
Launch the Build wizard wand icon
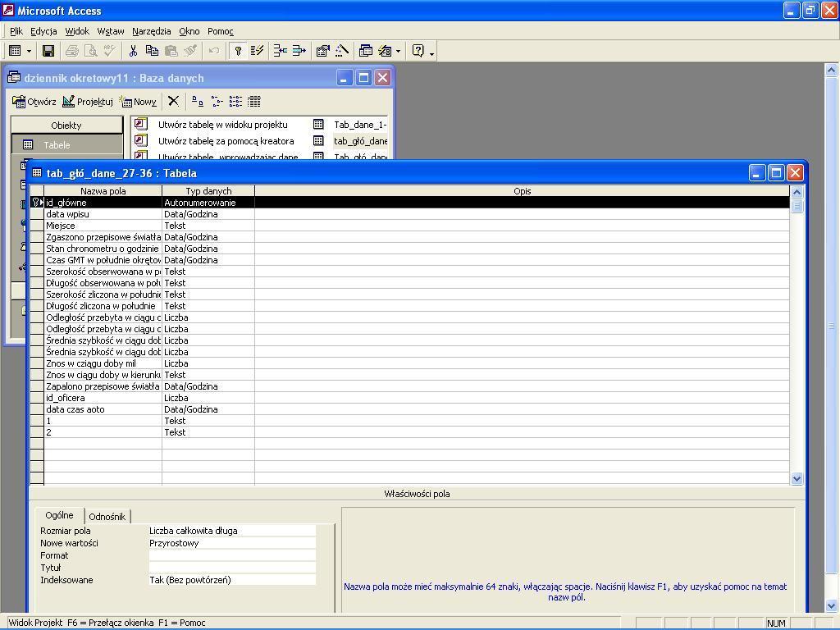342,51
